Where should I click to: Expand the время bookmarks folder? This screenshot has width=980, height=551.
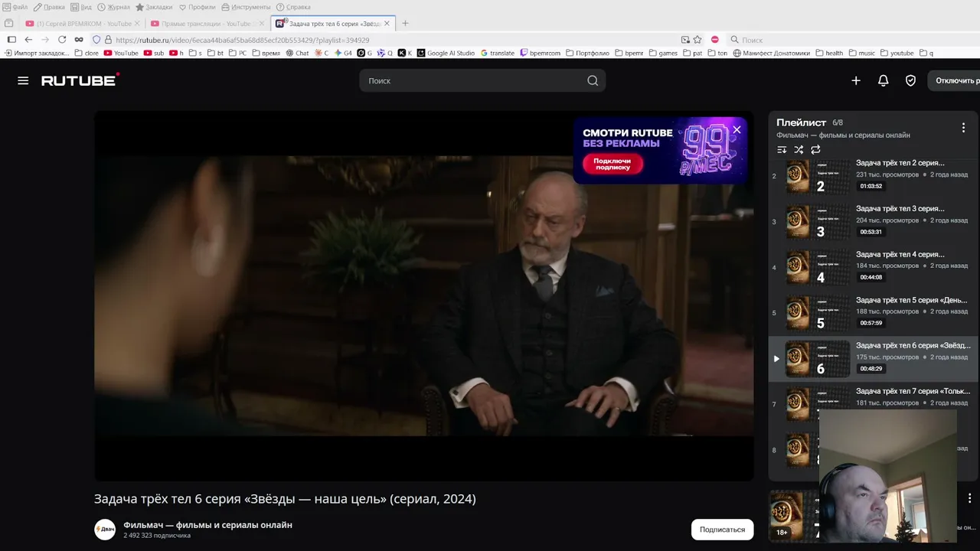pos(266,53)
